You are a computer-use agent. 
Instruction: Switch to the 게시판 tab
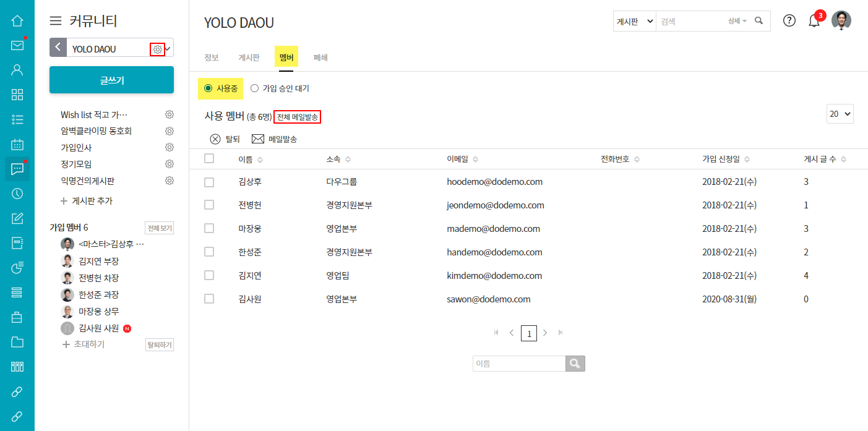[x=249, y=58]
